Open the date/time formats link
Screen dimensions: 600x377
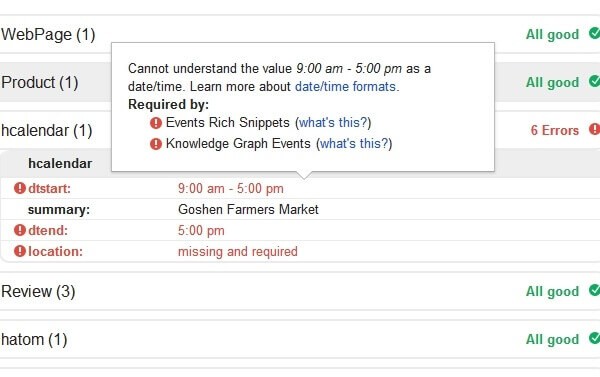[x=347, y=86]
